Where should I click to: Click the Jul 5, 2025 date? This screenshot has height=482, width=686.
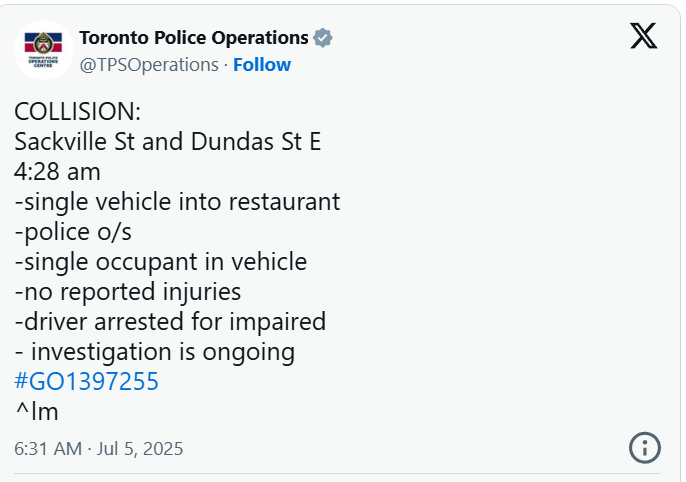pos(140,449)
